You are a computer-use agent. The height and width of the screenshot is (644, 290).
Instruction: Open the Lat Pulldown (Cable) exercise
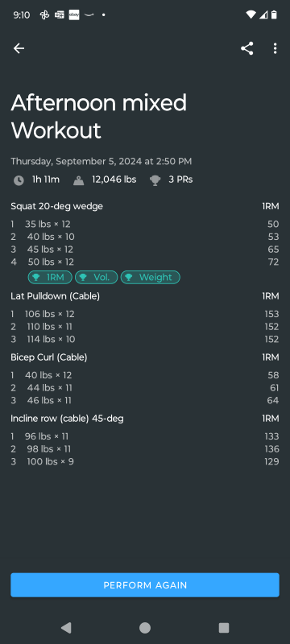click(x=55, y=295)
